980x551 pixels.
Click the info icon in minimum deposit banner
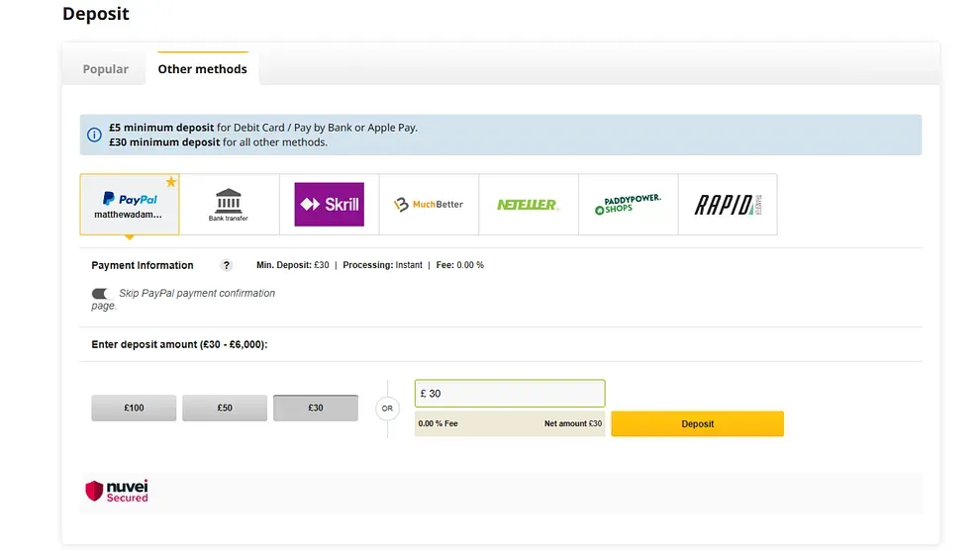pyautogui.click(x=94, y=135)
